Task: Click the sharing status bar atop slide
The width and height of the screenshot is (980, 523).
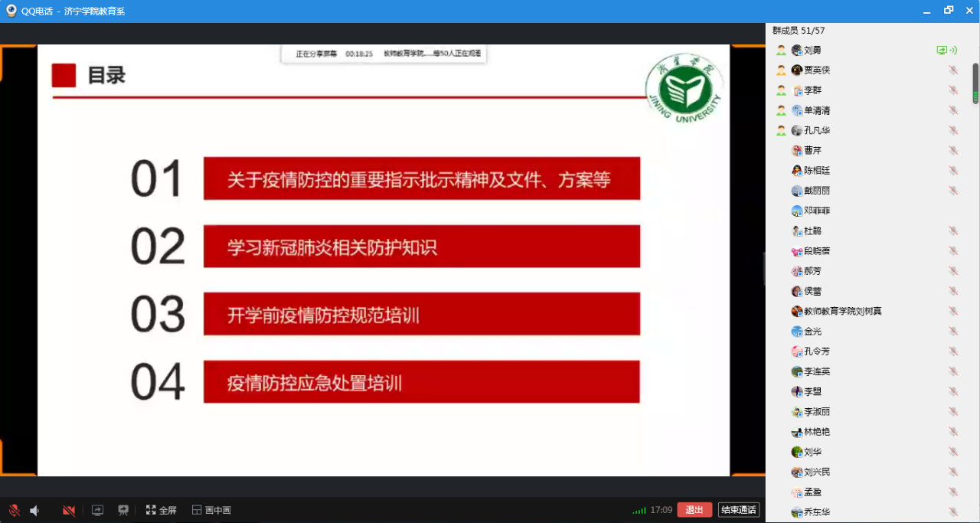Action: 384,54
